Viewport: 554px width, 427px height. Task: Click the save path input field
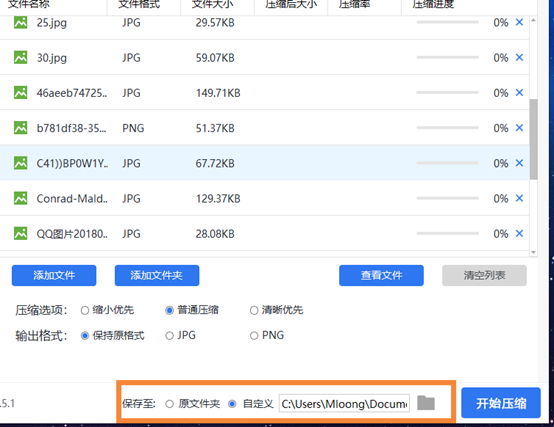344,404
